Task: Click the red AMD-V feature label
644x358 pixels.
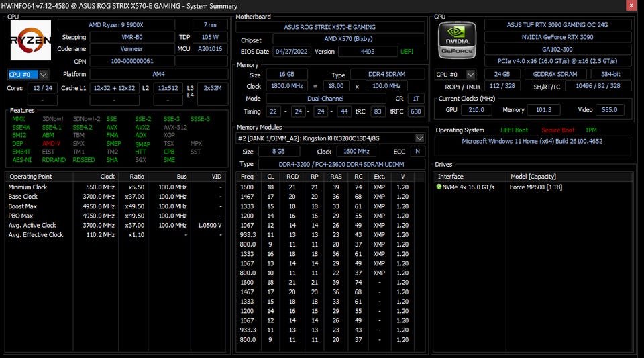Action: pyautogui.click(x=52, y=143)
